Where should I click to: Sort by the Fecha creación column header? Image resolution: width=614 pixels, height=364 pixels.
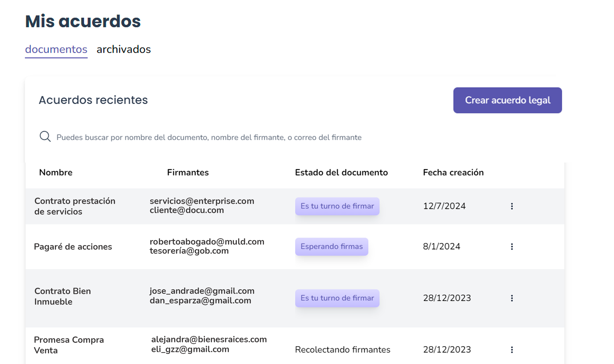pos(453,172)
